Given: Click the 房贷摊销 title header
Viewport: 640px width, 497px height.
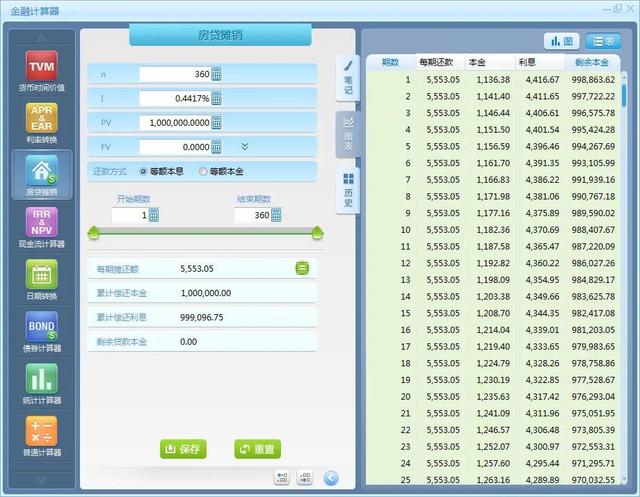Looking at the screenshot, I should [220, 35].
